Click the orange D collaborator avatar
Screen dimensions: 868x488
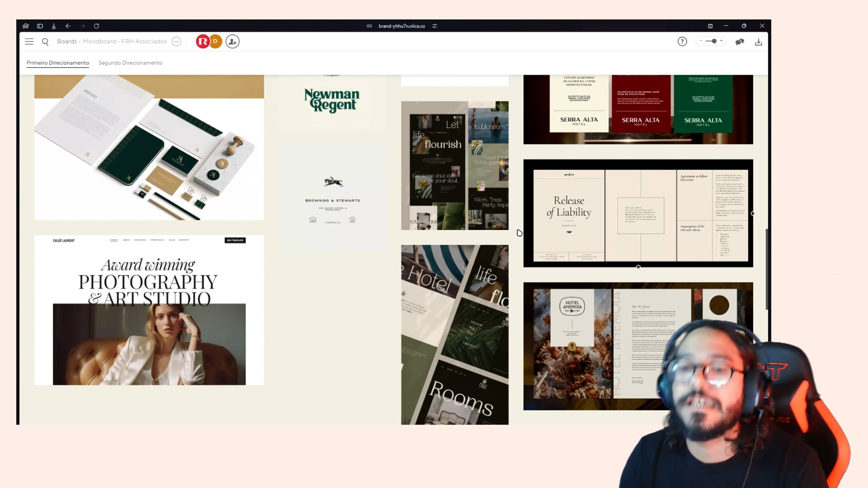216,41
